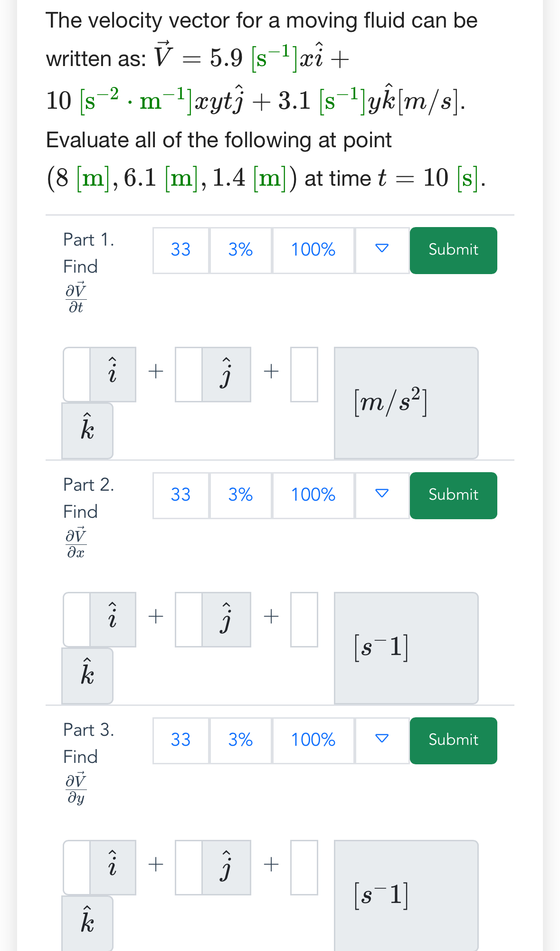The height and width of the screenshot is (951, 560).
Task: Click the 3% cell in Part 2
Action: tap(240, 495)
